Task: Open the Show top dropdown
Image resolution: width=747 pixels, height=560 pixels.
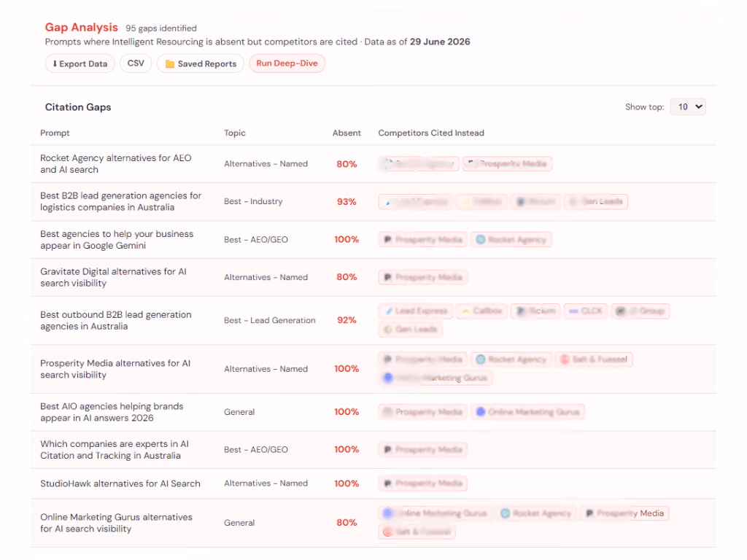Action: click(687, 106)
